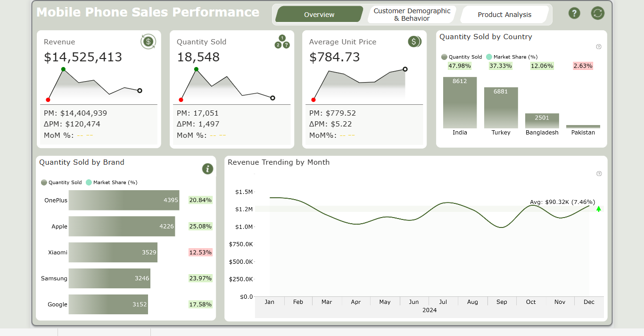This screenshot has width=644, height=336.
Task: Click OnePlus 20.84% share label
Action: click(200, 200)
